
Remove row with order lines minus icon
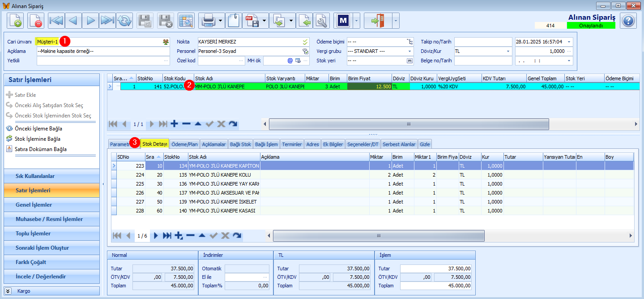pyautogui.click(x=186, y=124)
